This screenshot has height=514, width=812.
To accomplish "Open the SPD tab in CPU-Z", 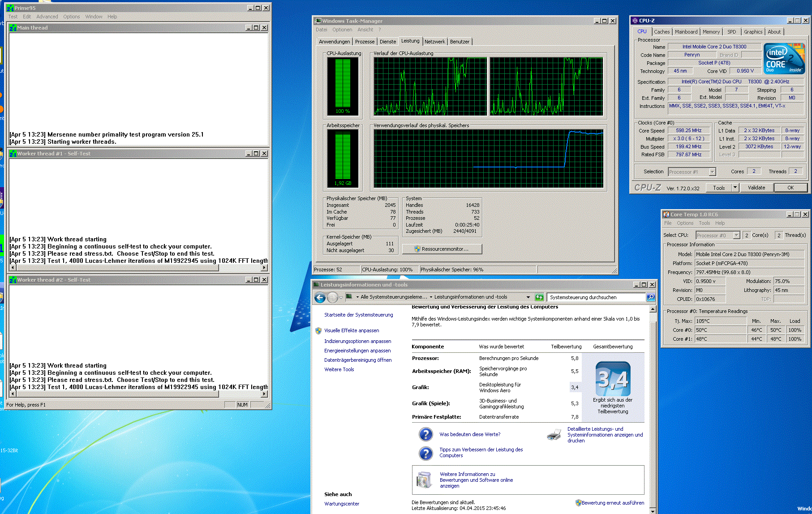I will tap(732, 32).
